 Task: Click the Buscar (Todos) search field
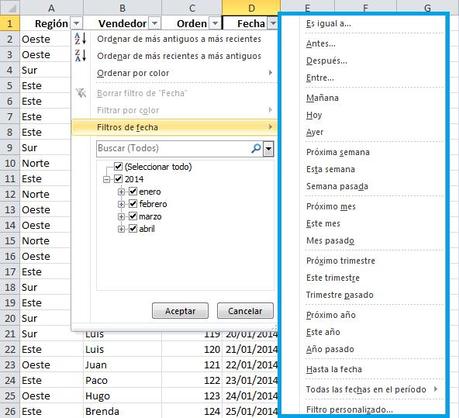173,148
